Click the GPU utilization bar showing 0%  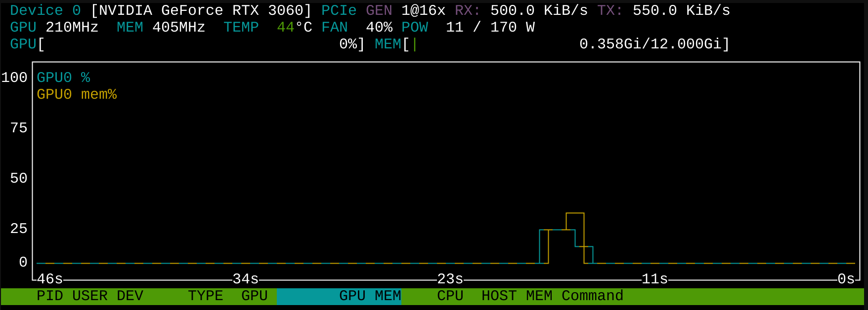coord(188,44)
